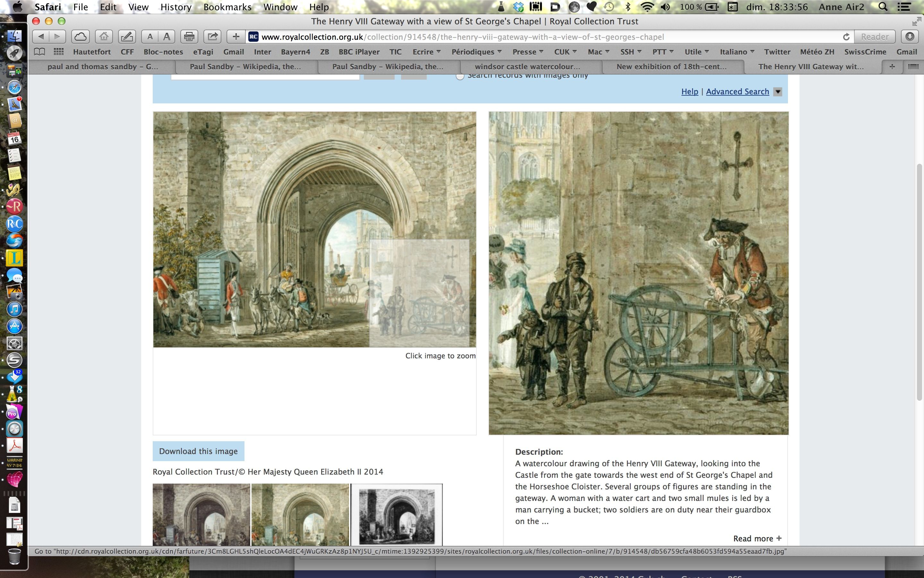Go to home page icon
Viewport: 924px width, 578px height.
(x=104, y=37)
